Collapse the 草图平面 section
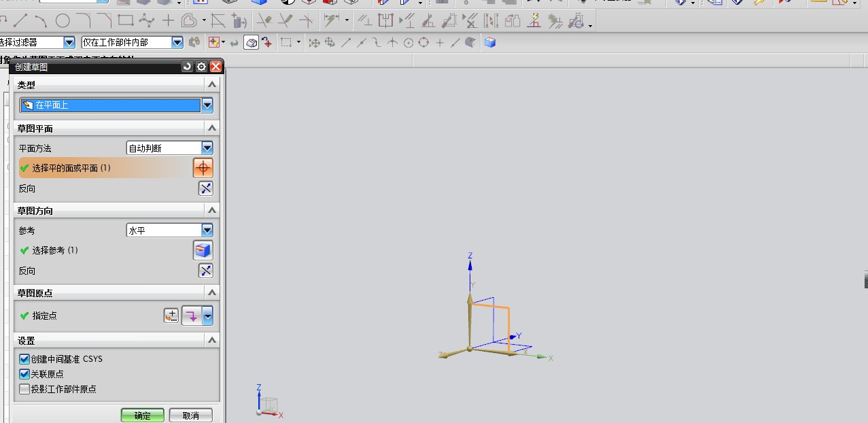Screen dimensions: 868x423 pos(212,128)
